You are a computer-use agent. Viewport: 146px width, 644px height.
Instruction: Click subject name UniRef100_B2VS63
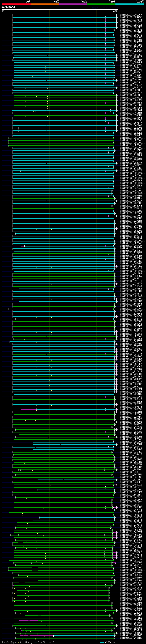click(131, 314)
